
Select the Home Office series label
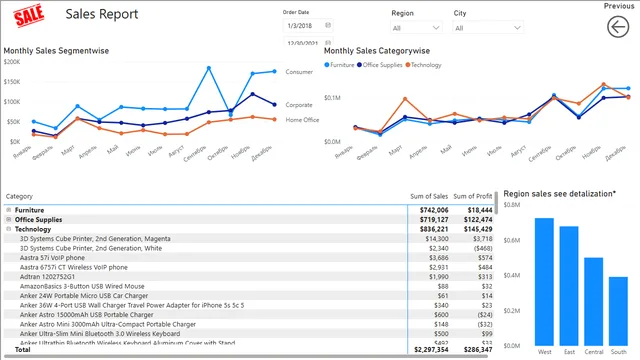point(302,120)
